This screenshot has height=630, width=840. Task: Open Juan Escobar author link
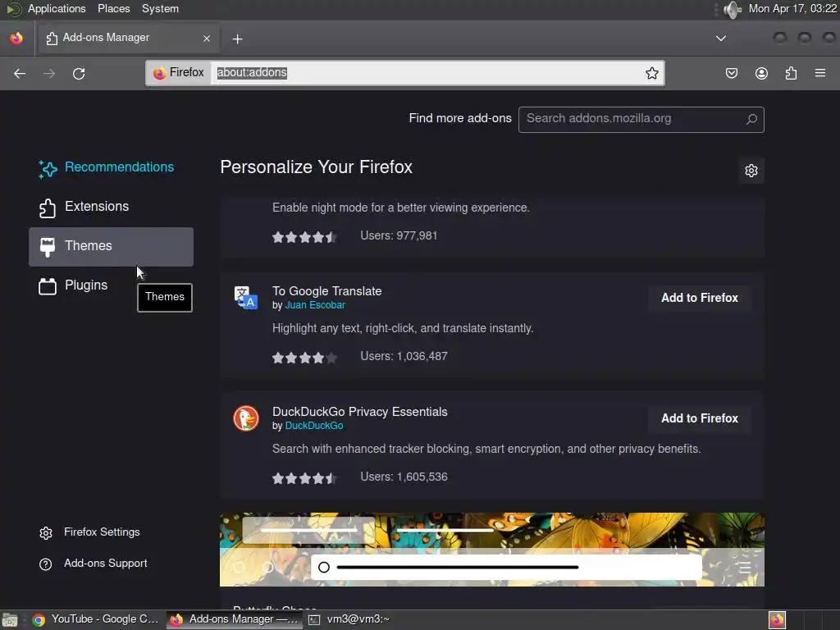315,305
